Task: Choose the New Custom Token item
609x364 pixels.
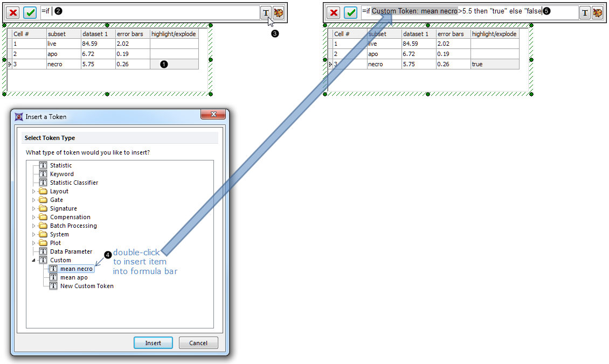Action: click(x=86, y=286)
